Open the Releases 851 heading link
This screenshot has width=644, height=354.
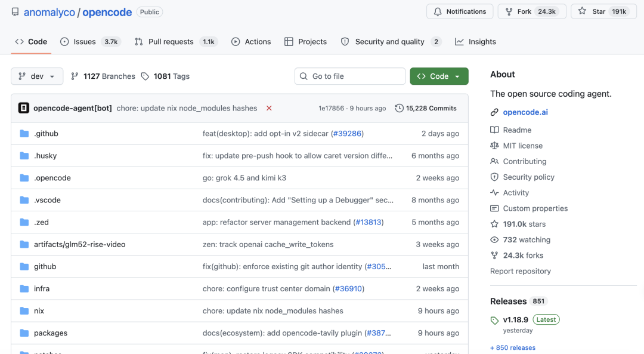point(519,301)
